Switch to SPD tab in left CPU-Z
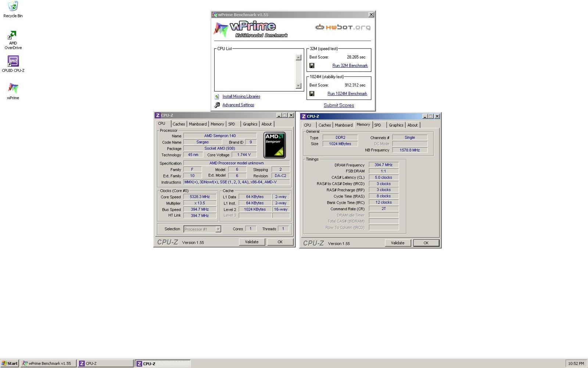This screenshot has width=588, height=368. coord(232,124)
